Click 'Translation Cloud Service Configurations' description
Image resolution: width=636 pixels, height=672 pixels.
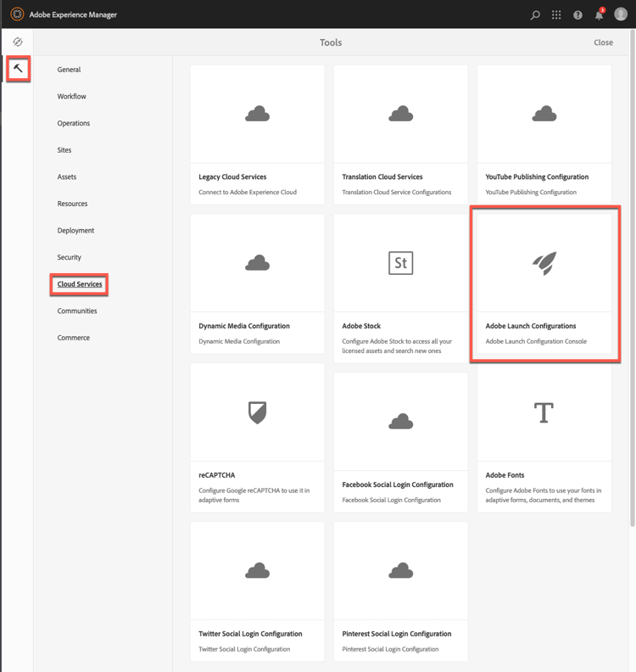[x=397, y=192]
